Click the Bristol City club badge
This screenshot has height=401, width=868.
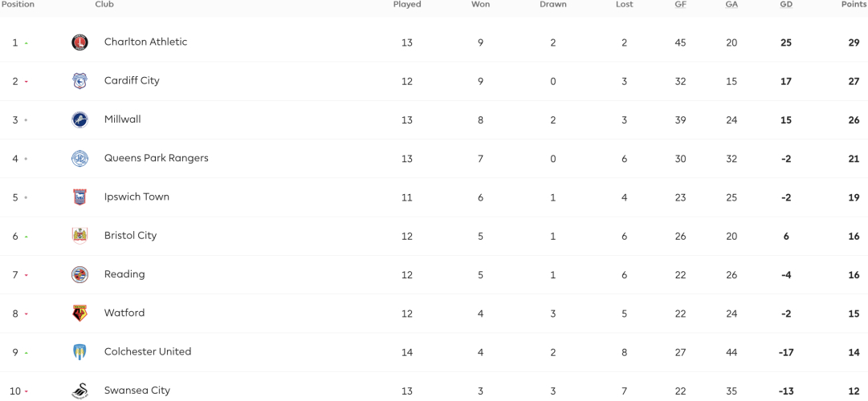click(79, 236)
